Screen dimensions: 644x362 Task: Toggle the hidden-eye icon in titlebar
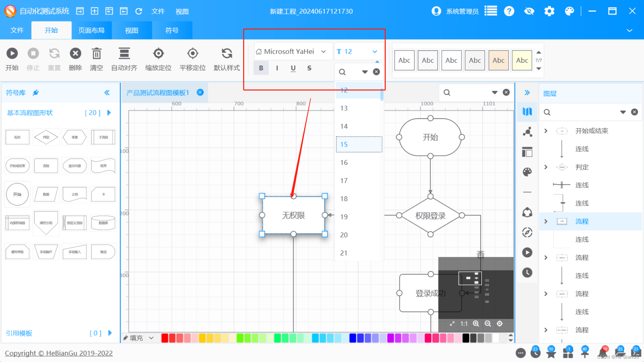point(529,11)
